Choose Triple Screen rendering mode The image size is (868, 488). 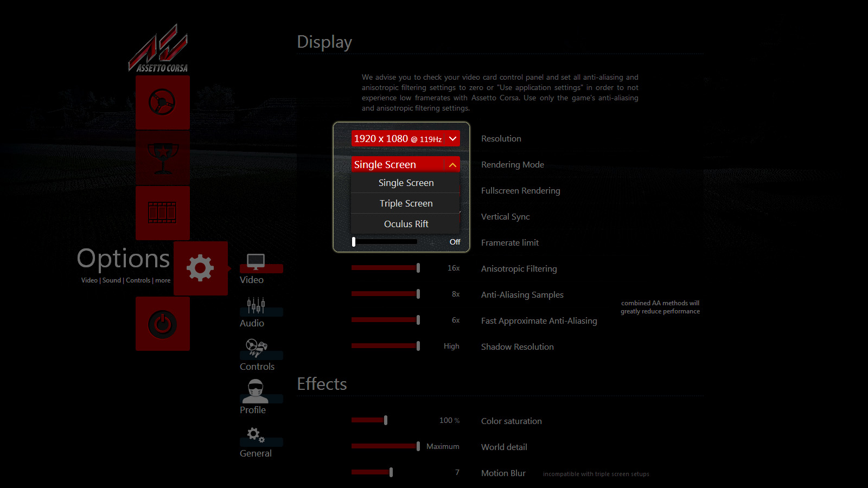click(x=406, y=204)
